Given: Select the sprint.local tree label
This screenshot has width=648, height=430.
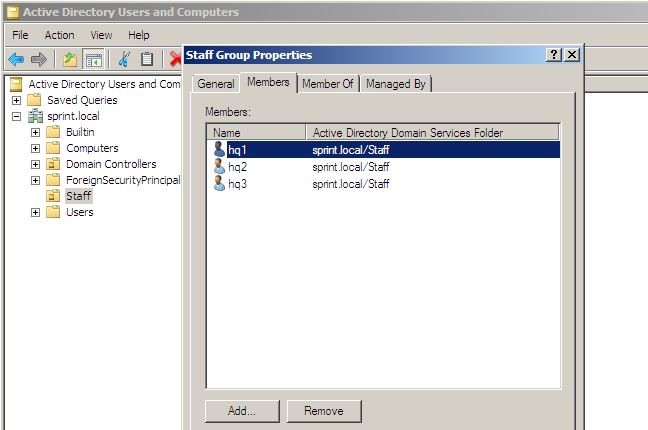Looking at the screenshot, I should click(73, 116).
